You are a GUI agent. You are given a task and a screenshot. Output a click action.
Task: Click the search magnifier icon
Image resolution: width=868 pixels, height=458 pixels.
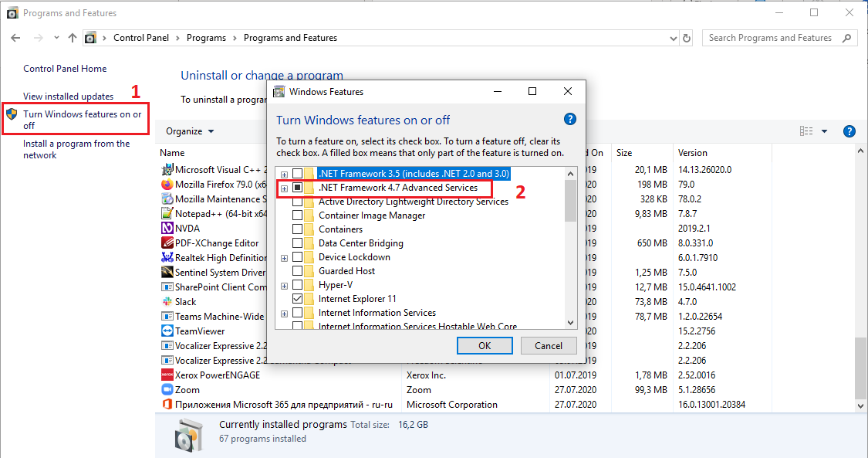(846, 38)
